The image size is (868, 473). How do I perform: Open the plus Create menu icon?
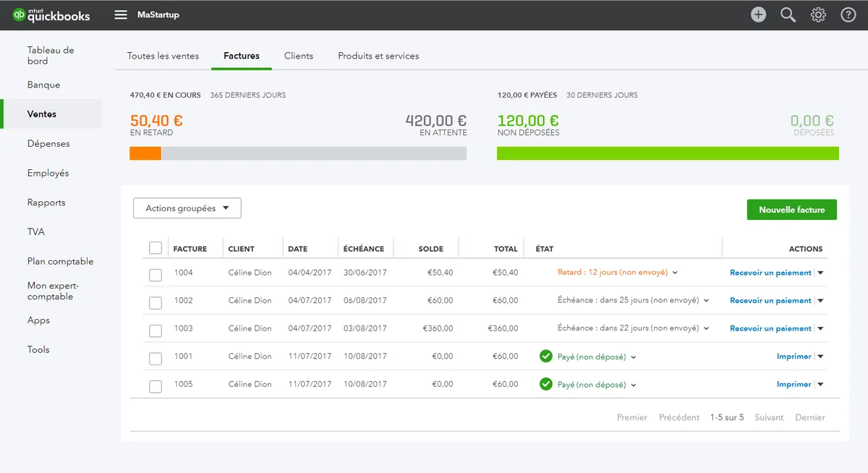point(758,15)
